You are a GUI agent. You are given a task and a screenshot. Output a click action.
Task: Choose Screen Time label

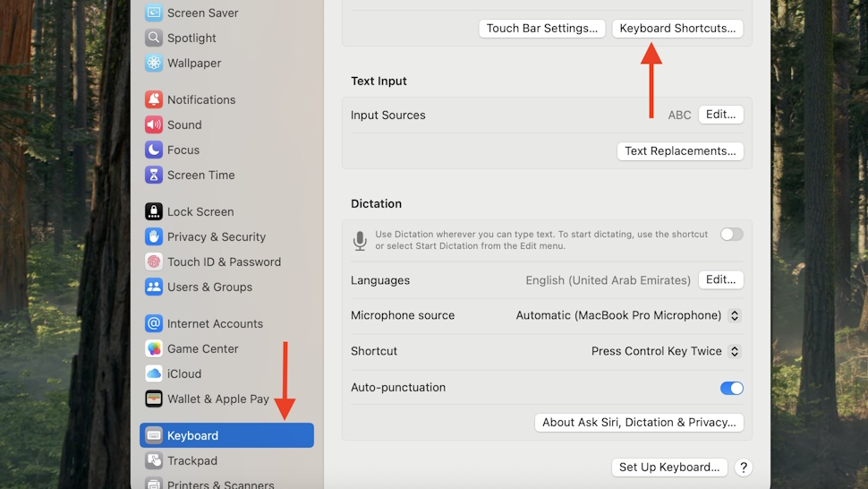click(x=201, y=175)
